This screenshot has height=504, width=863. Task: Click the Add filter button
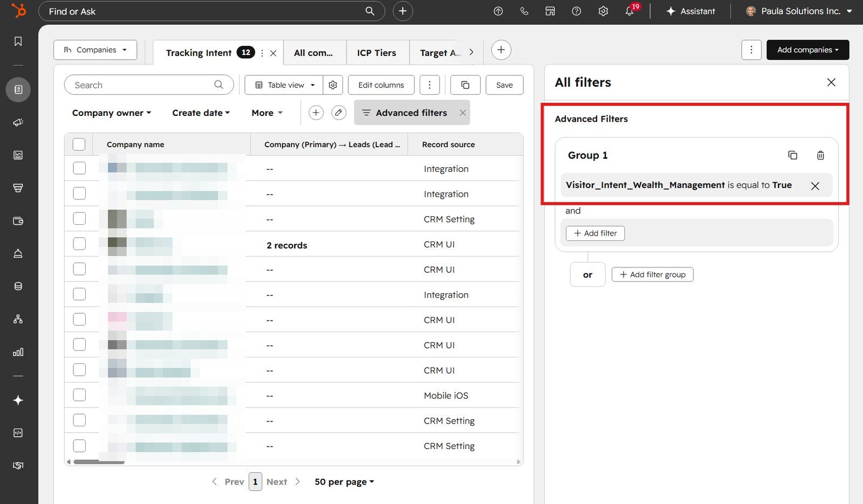coord(595,233)
